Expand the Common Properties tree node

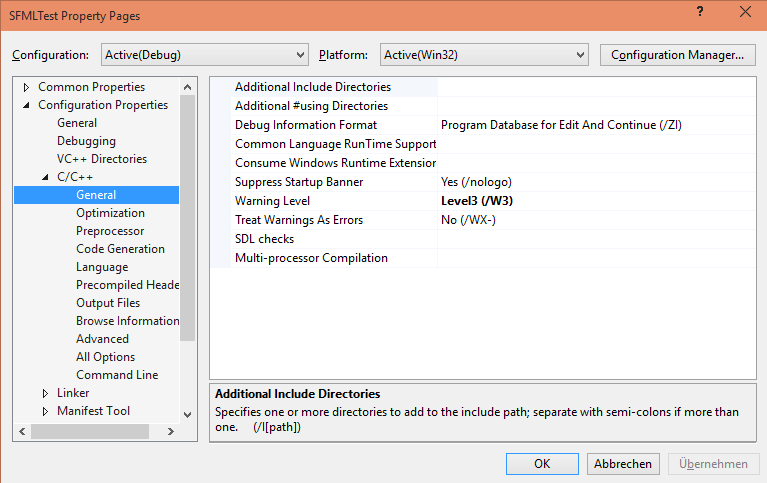pos(27,87)
